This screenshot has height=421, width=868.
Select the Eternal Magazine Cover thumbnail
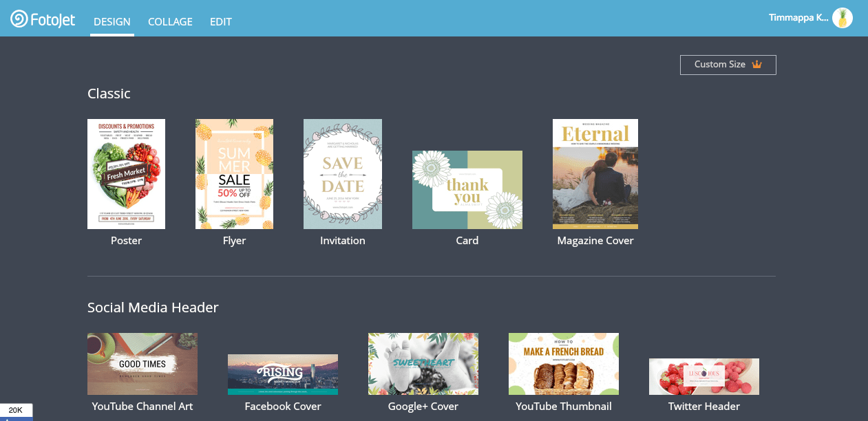595,174
